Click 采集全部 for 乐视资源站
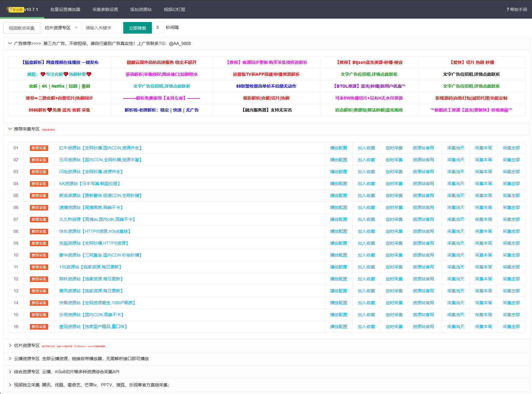532x394 pixels. point(511,315)
